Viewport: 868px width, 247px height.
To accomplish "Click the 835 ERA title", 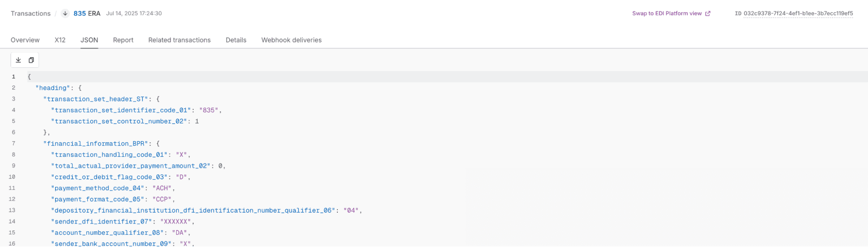I will 87,13.
